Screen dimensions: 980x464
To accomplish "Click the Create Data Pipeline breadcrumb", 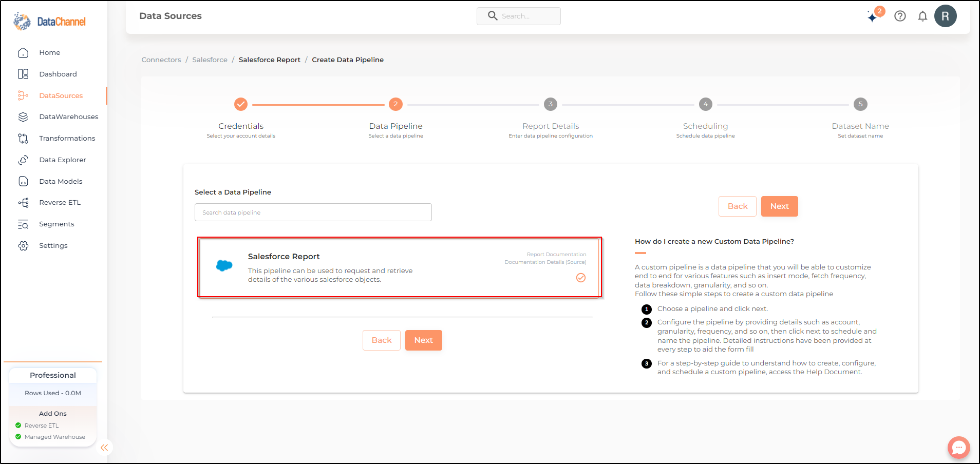I will (x=348, y=60).
